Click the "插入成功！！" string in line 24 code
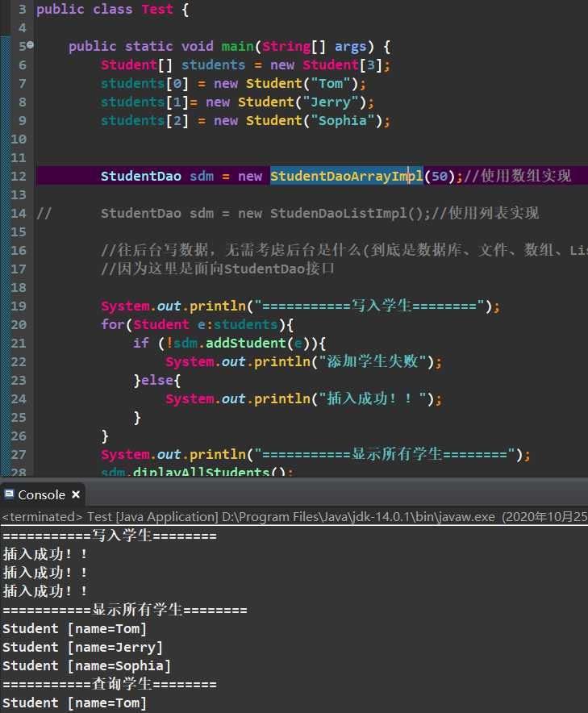588x713 pixels. coord(372,398)
